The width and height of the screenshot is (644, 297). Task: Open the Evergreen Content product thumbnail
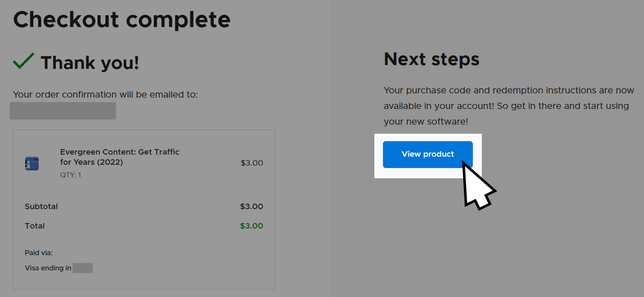(32, 163)
